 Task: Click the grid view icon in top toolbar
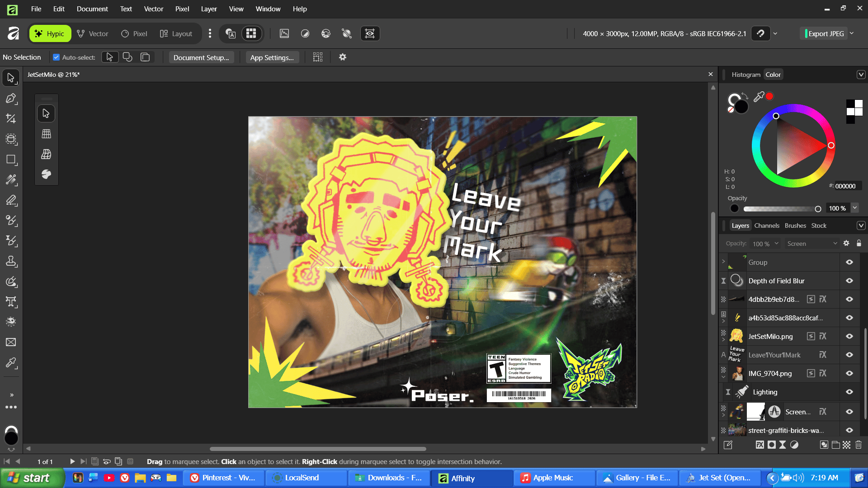[x=251, y=33]
